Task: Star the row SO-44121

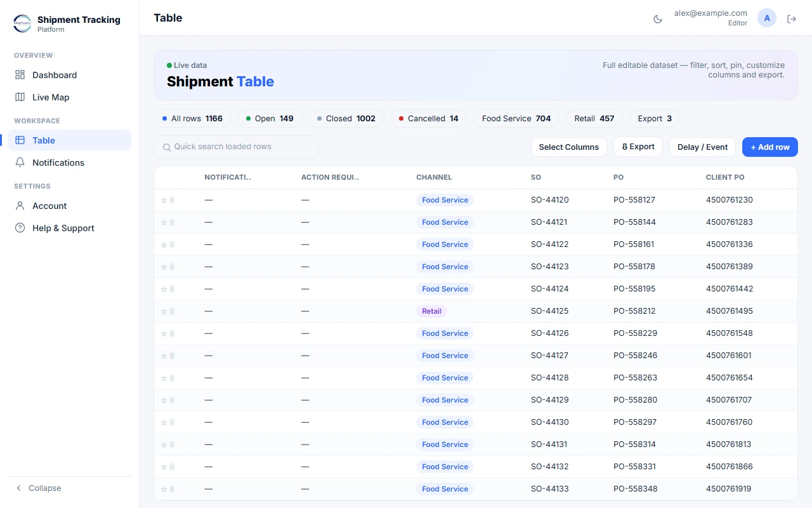Action: pos(164,222)
